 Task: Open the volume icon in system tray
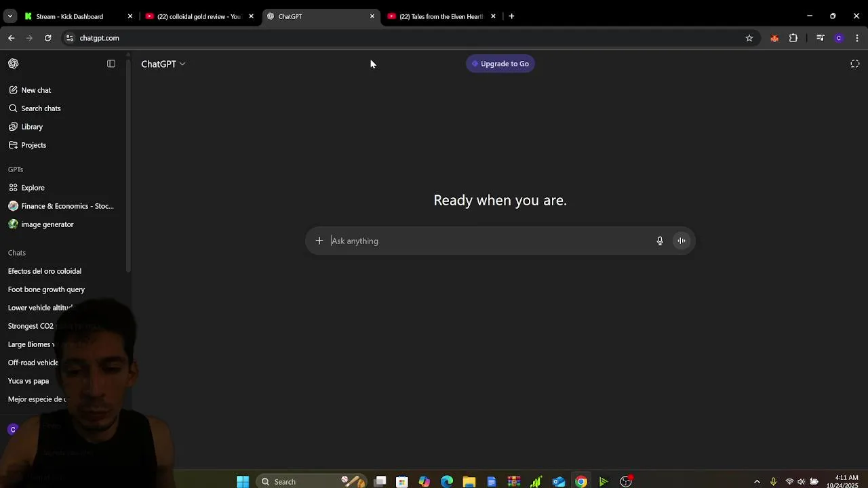(x=802, y=482)
